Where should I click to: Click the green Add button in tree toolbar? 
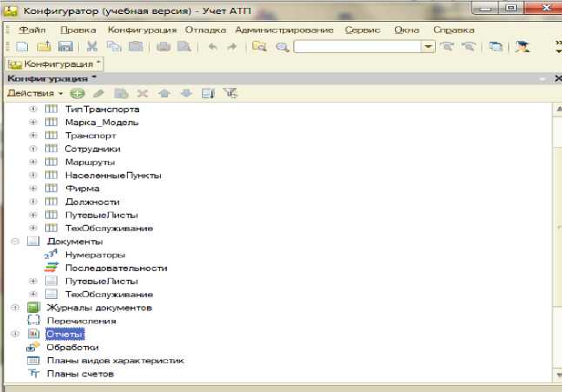pos(77,93)
